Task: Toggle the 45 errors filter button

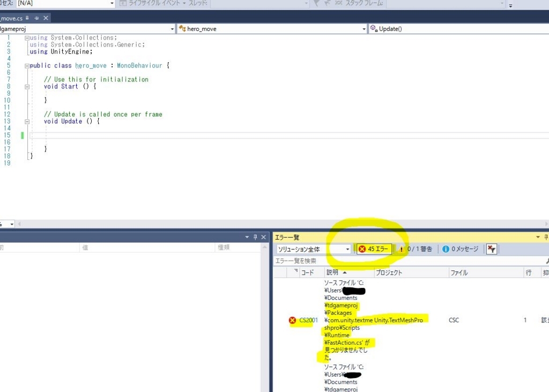Action: click(374, 249)
